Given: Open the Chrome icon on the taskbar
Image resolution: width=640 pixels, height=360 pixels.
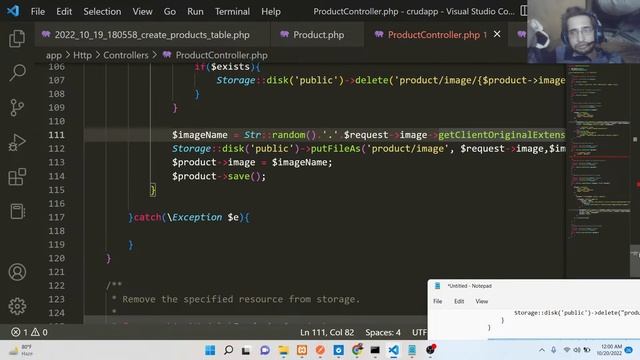Looking at the screenshot, I should pyautogui.click(x=357, y=350).
